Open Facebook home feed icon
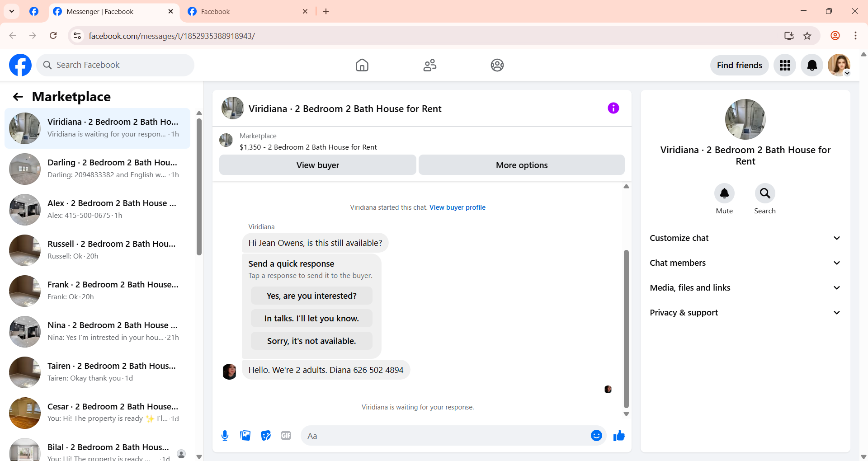Image resolution: width=868 pixels, height=461 pixels. coord(362,65)
